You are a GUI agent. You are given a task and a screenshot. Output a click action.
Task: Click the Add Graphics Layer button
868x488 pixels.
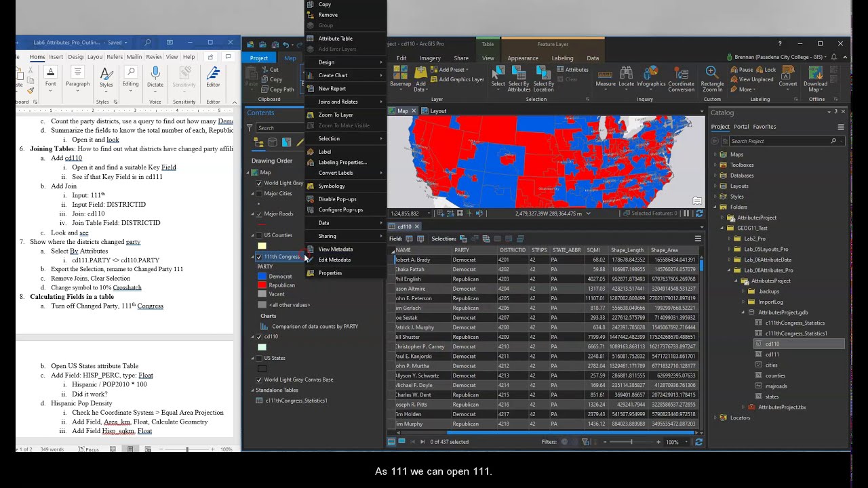(x=457, y=79)
